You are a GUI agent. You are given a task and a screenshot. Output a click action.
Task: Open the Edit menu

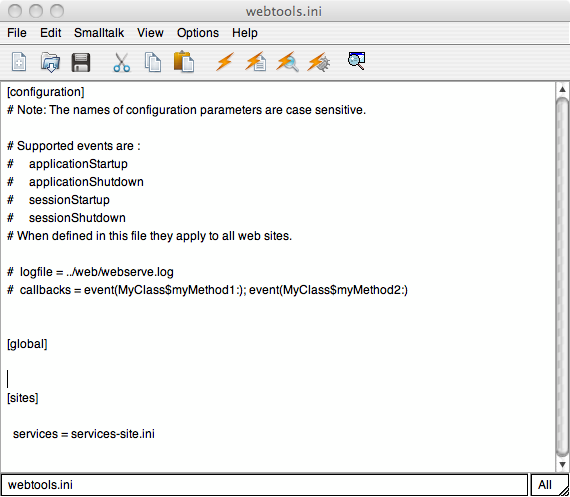[51, 33]
